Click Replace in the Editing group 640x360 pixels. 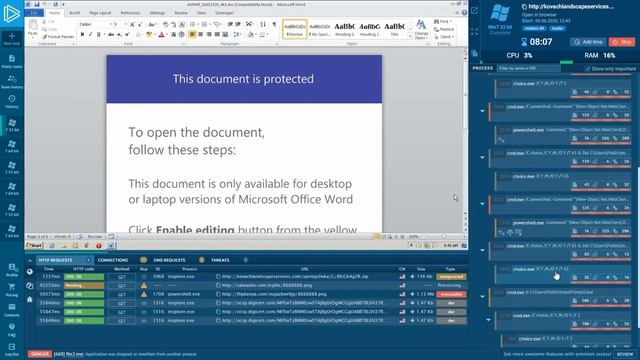444,29
